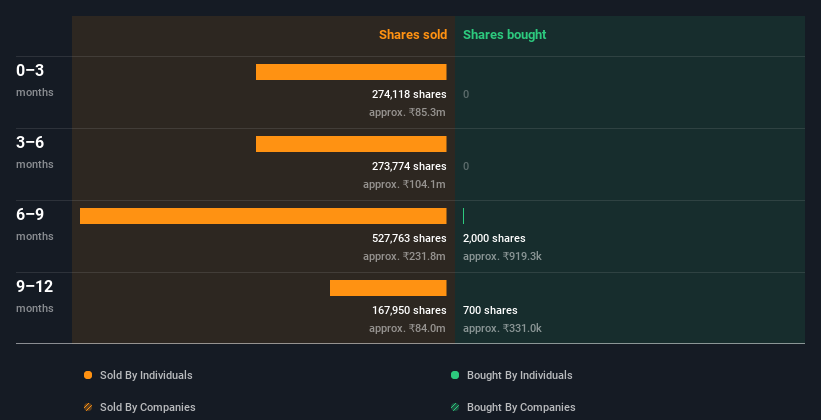The width and height of the screenshot is (821, 420).
Task: Click the striped Bought By Companies legend icon
Action: click(x=455, y=407)
